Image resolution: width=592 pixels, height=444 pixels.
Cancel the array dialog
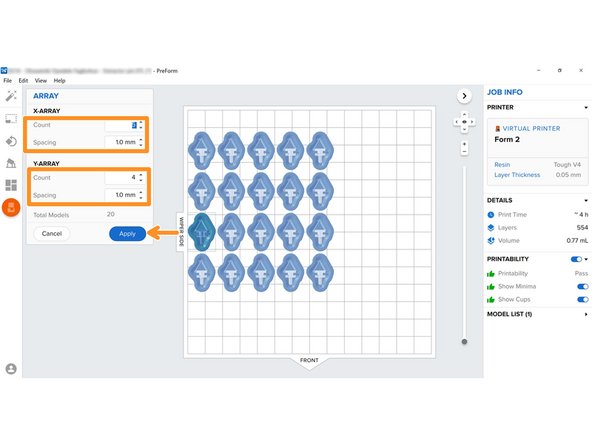[52, 234]
